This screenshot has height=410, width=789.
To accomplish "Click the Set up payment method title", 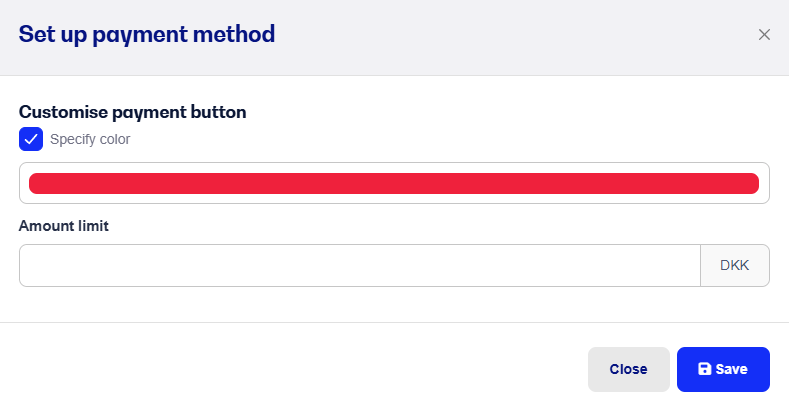I will pyautogui.click(x=147, y=35).
